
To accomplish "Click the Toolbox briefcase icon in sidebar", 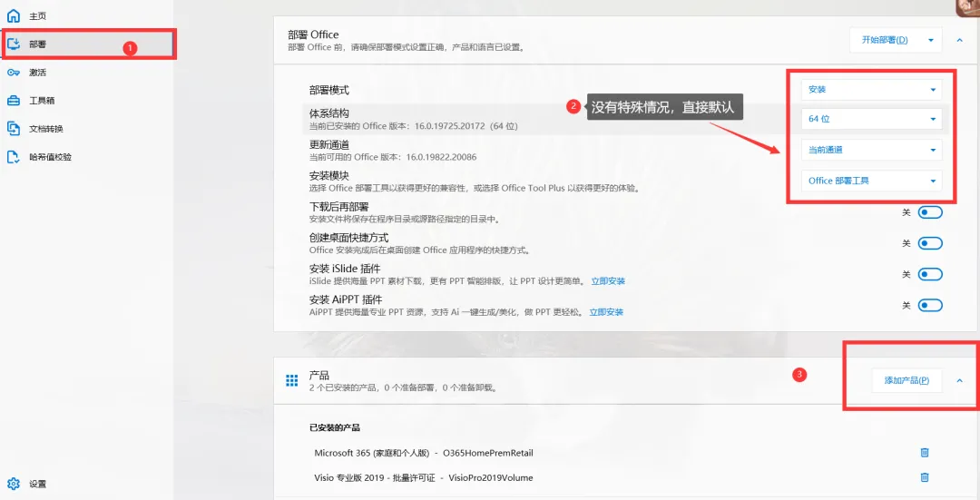I will click(x=14, y=100).
